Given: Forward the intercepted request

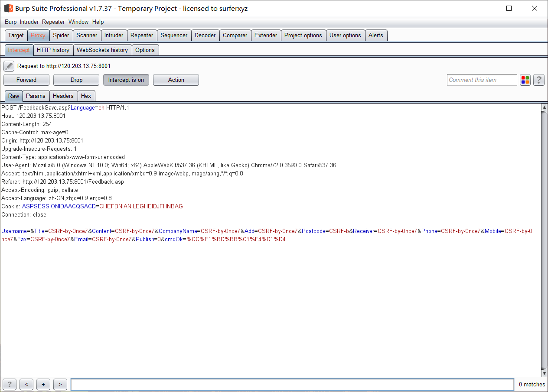Looking at the screenshot, I should point(26,80).
